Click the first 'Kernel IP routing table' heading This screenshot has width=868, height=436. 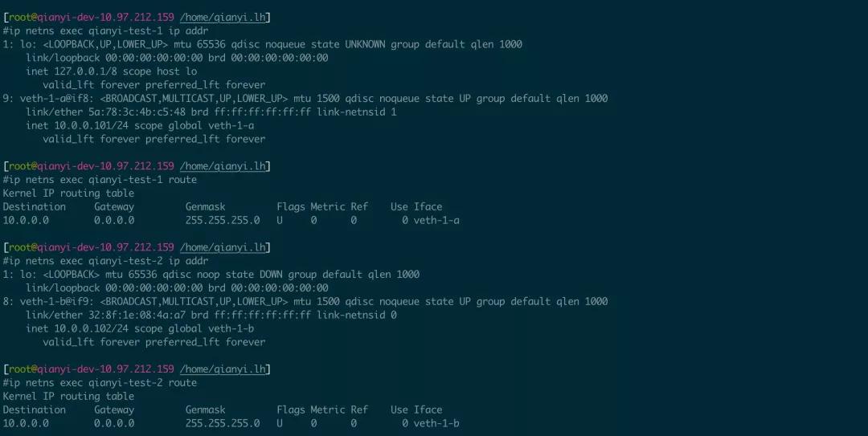pos(68,193)
